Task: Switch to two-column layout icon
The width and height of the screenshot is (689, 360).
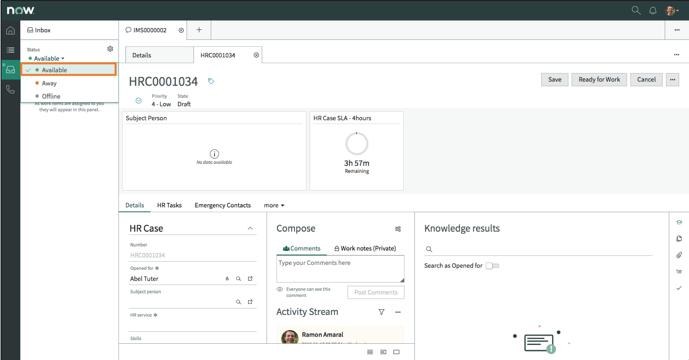Action: [x=383, y=352]
